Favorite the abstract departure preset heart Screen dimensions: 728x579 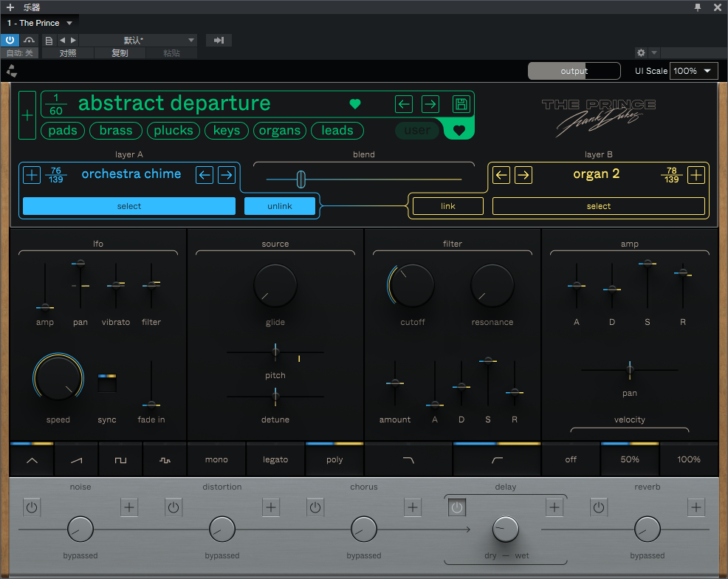(355, 104)
